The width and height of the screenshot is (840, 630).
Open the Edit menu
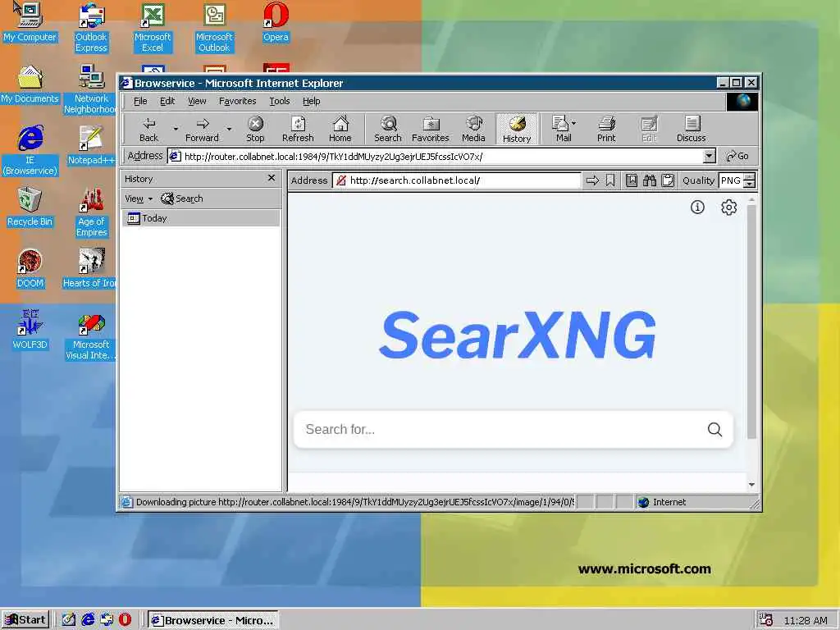click(x=167, y=101)
